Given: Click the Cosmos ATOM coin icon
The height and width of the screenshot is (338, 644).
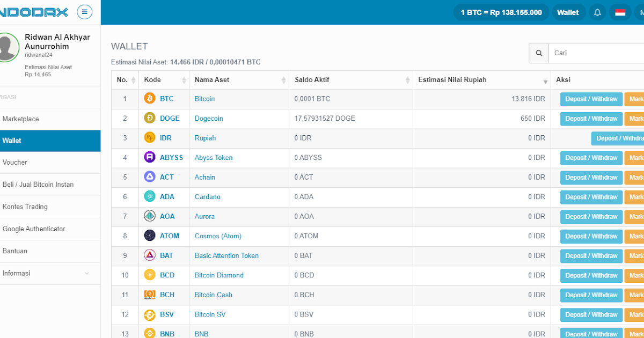Looking at the screenshot, I should (150, 236).
